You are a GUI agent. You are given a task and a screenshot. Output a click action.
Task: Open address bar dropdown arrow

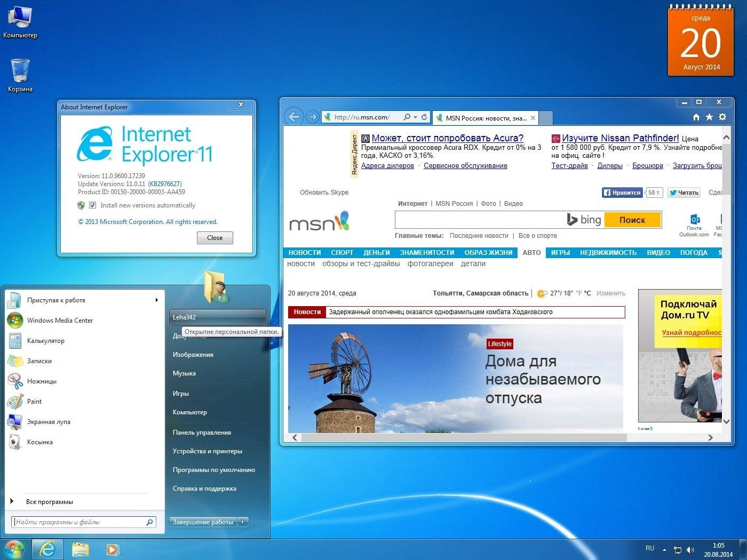pos(415,117)
